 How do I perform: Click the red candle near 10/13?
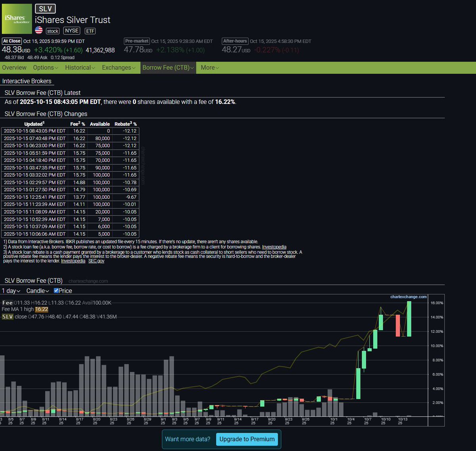pyautogui.click(x=397, y=326)
